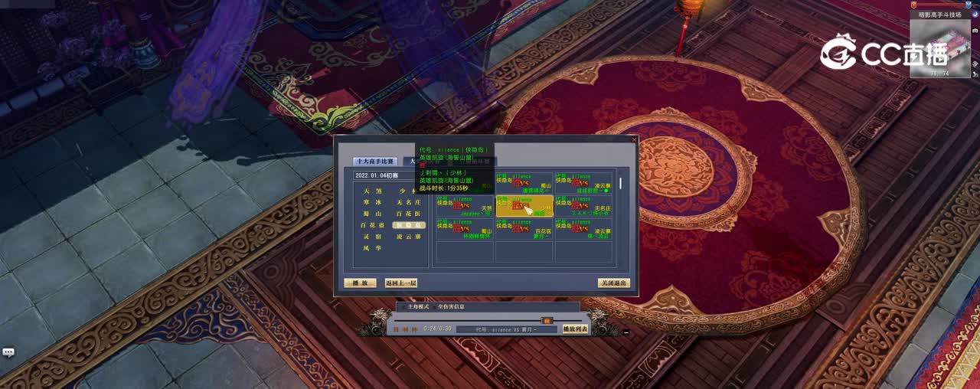The image size is (980, 389).
Task: Open the 2022.01.04初赛 date dropdown
Action: click(390, 175)
